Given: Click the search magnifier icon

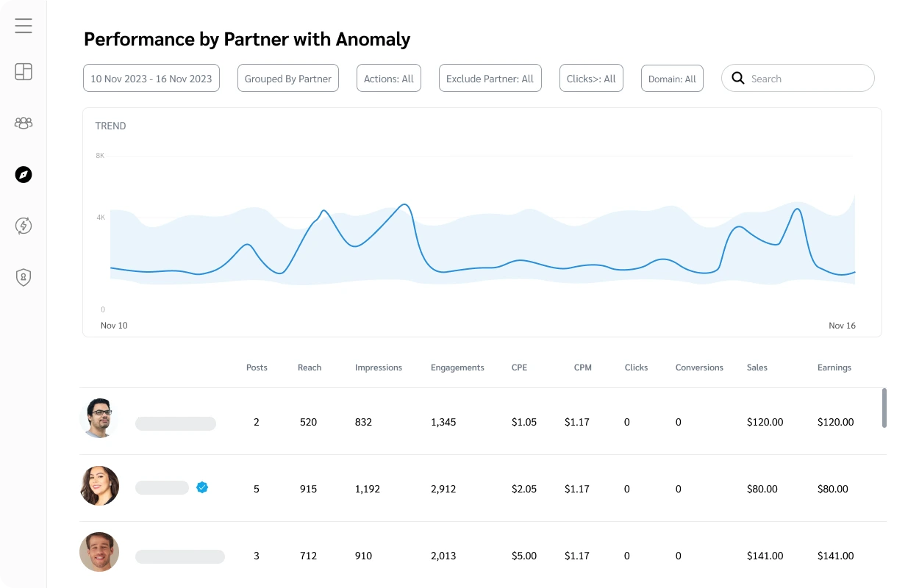Looking at the screenshot, I should [737, 77].
